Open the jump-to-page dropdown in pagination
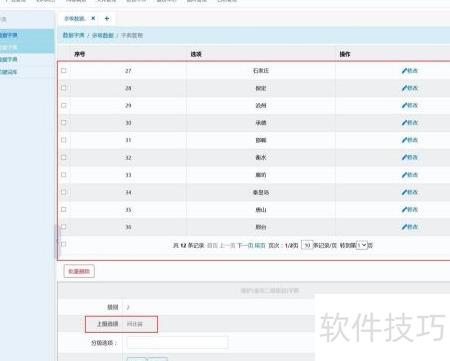 tap(362, 245)
